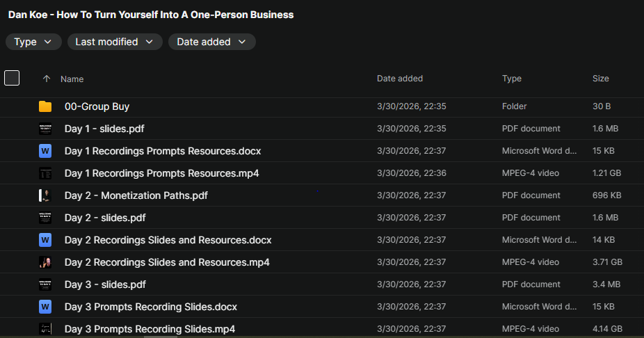Open the Date added filter dropdown
644x338 pixels.
coord(211,42)
